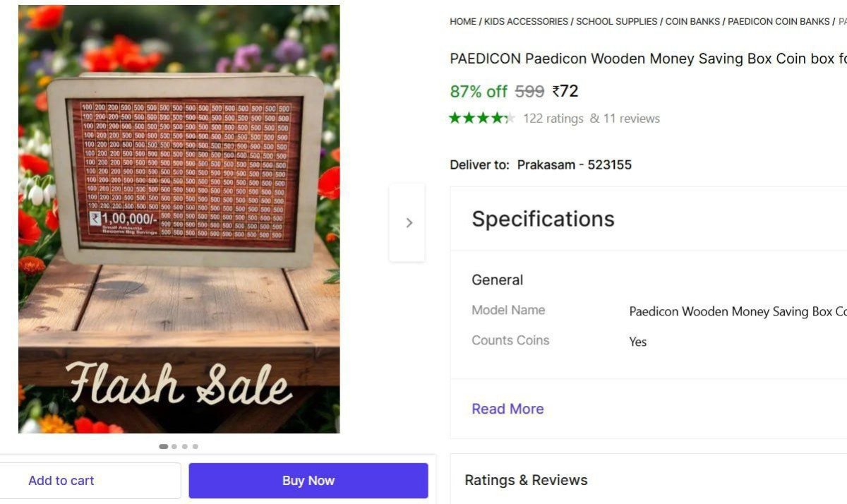Viewport: 847px width, 504px height.
Task: Open PAEDICON COIN BANKS breadcrumb
Action: pyautogui.click(x=779, y=22)
